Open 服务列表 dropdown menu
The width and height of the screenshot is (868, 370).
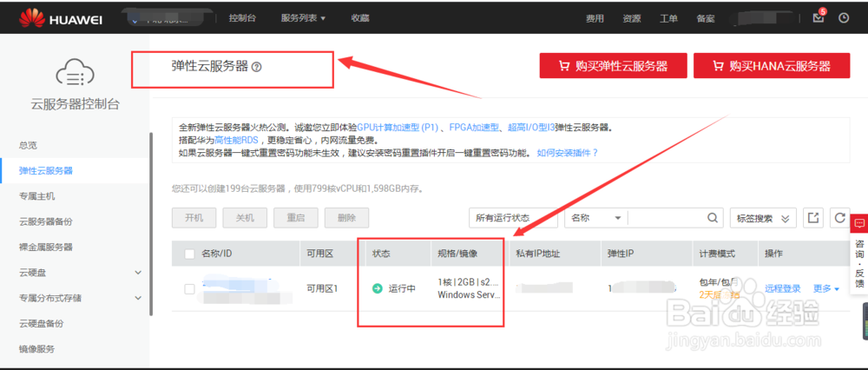click(303, 17)
